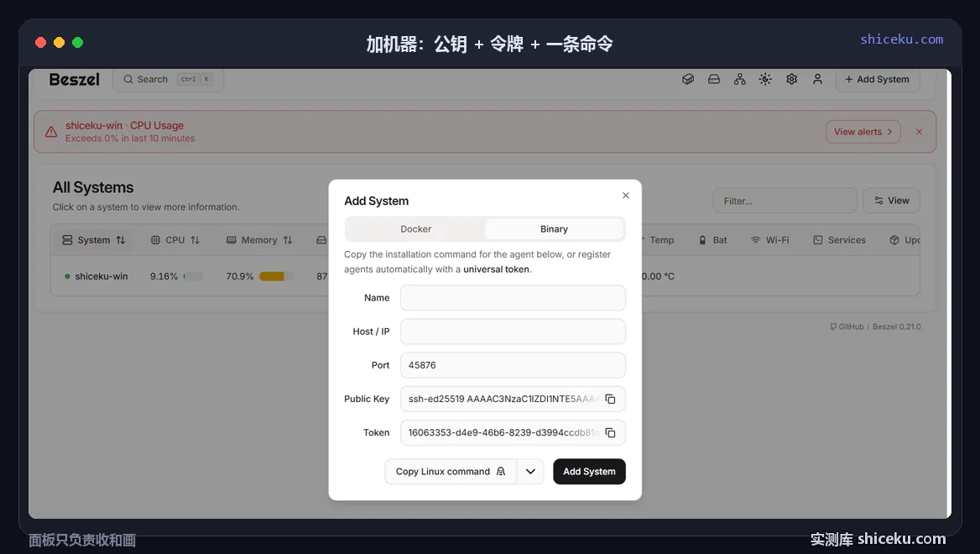Viewport: 980px width, 554px height.
Task: Click the Bat column header
Action: [x=712, y=240]
